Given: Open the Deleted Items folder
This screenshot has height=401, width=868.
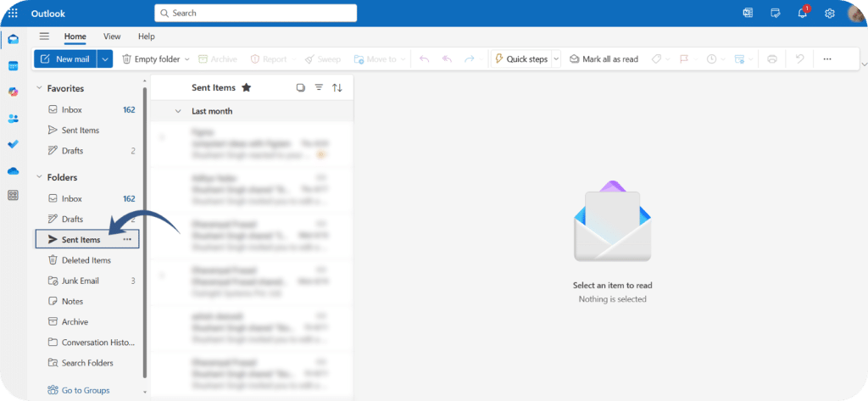Looking at the screenshot, I should click(86, 260).
